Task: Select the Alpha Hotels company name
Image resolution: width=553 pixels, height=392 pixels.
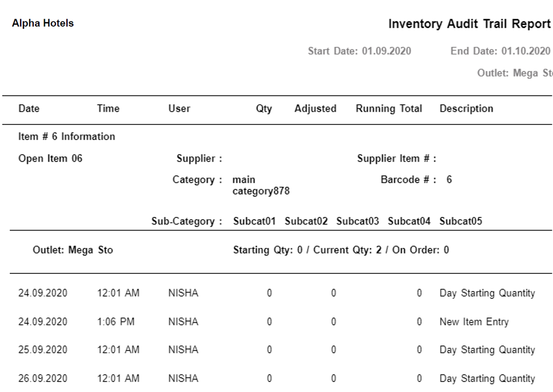Action: (x=43, y=23)
